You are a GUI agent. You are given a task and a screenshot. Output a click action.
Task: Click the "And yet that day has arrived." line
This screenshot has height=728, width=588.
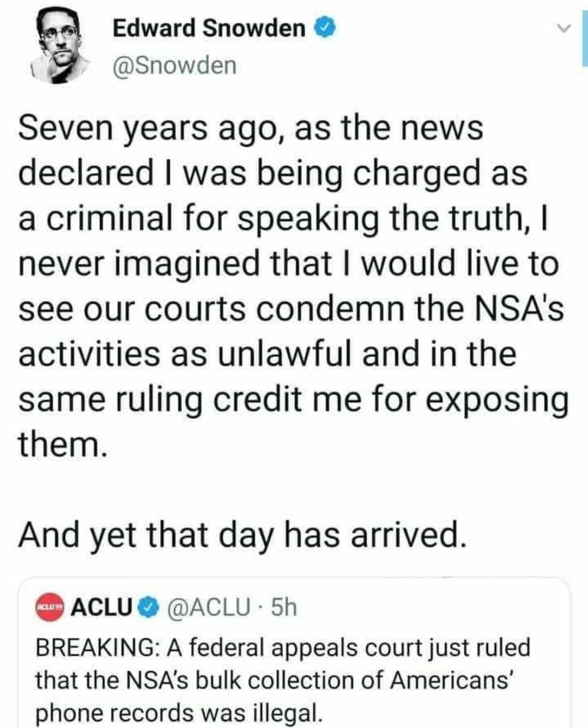(243, 535)
